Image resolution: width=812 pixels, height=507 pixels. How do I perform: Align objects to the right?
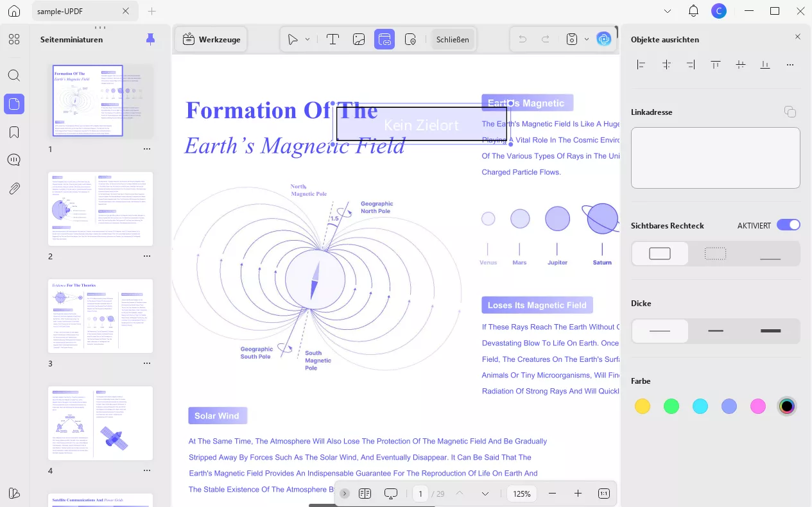tap(691, 65)
